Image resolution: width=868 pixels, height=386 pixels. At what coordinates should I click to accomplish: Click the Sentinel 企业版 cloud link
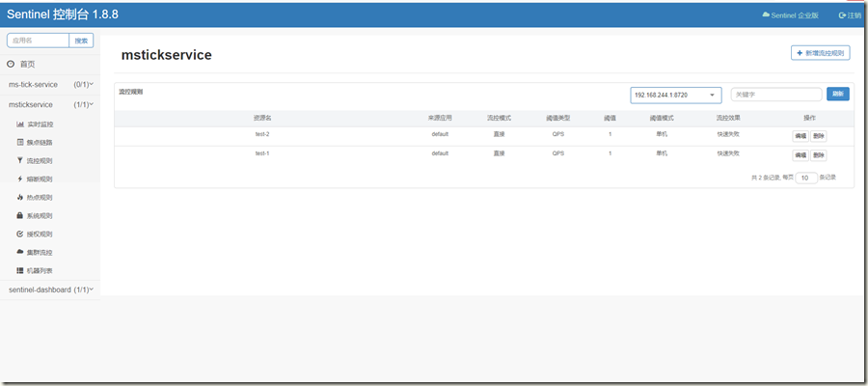[790, 15]
